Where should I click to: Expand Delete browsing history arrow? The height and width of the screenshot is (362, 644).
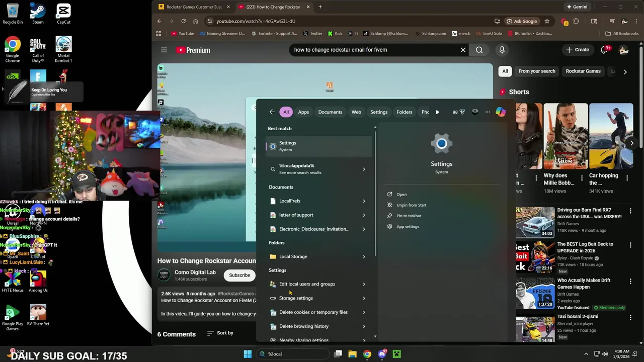pyautogui.click(x=364, y=326)
